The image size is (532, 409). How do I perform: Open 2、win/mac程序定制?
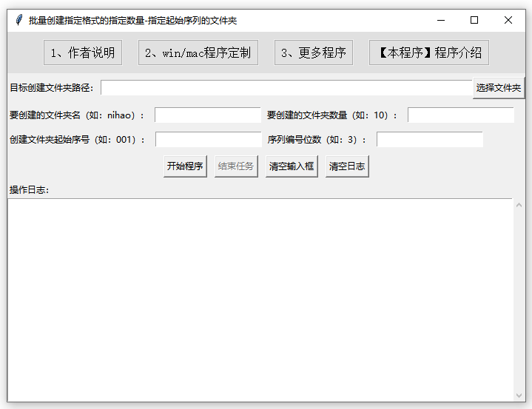click(198, 53)
